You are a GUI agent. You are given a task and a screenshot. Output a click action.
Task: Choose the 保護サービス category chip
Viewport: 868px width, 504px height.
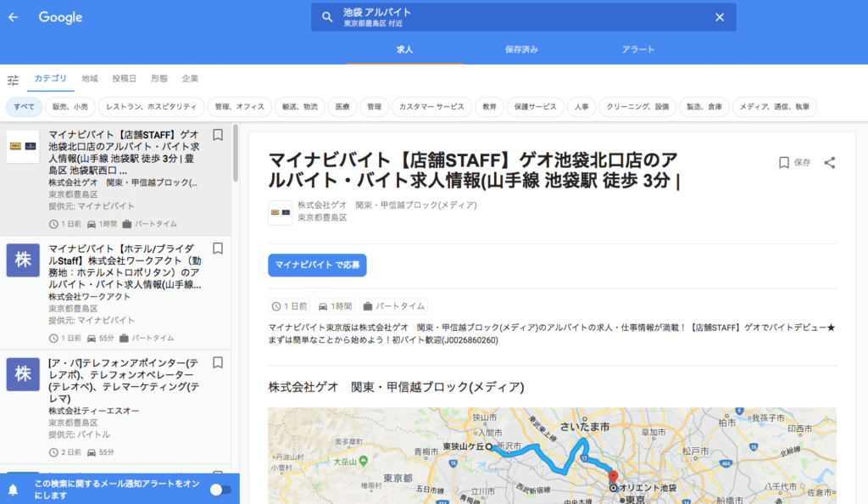pyautogui.click(x=536, y=107)
